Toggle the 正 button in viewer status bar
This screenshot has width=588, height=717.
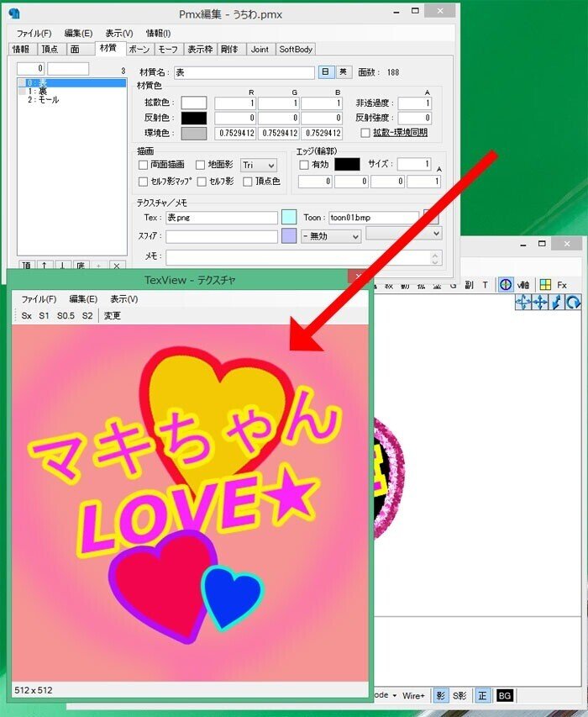click(x=482, y=695)
